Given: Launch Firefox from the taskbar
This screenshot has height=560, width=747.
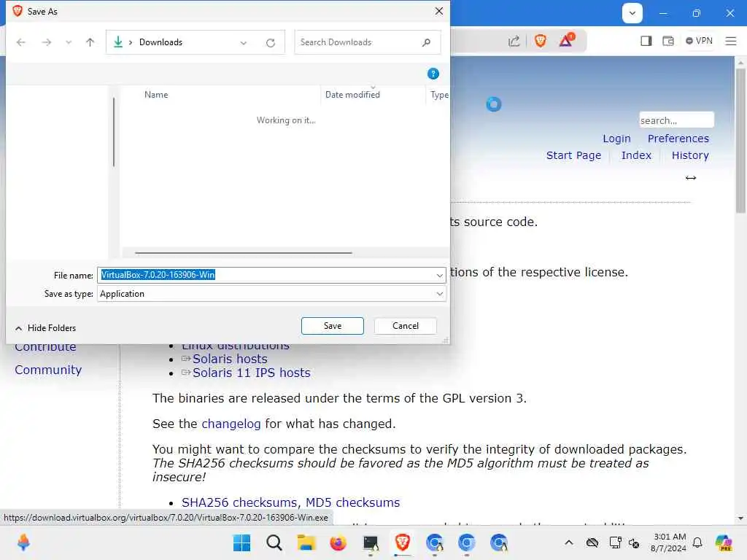Looking at the screenshot, I should click(x=338, y=542).
